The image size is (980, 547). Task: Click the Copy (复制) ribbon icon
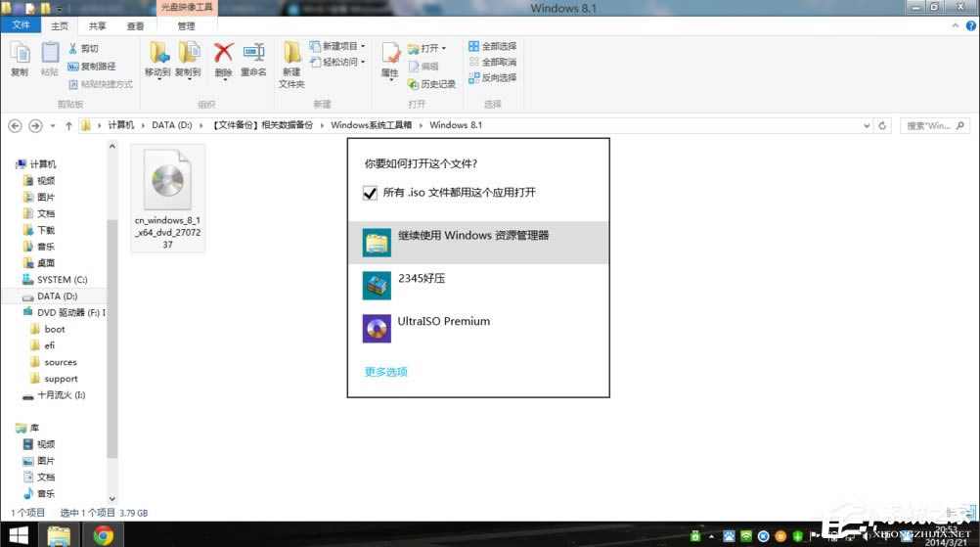pyautogui.click(x=20, y=60)
